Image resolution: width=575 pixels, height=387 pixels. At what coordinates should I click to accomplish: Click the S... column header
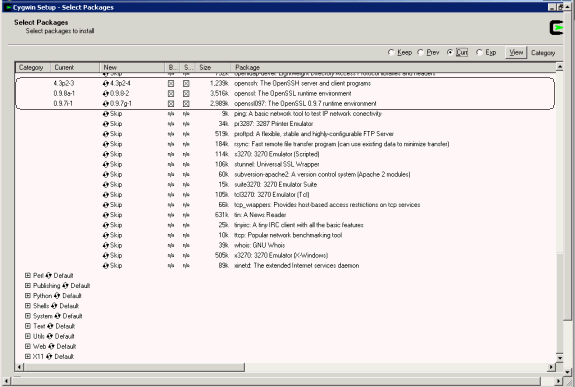pos(187,67)
